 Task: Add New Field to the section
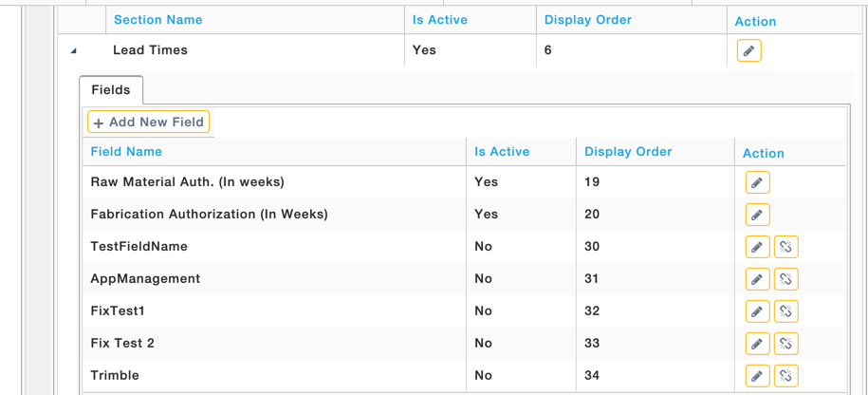click(148, 122)
